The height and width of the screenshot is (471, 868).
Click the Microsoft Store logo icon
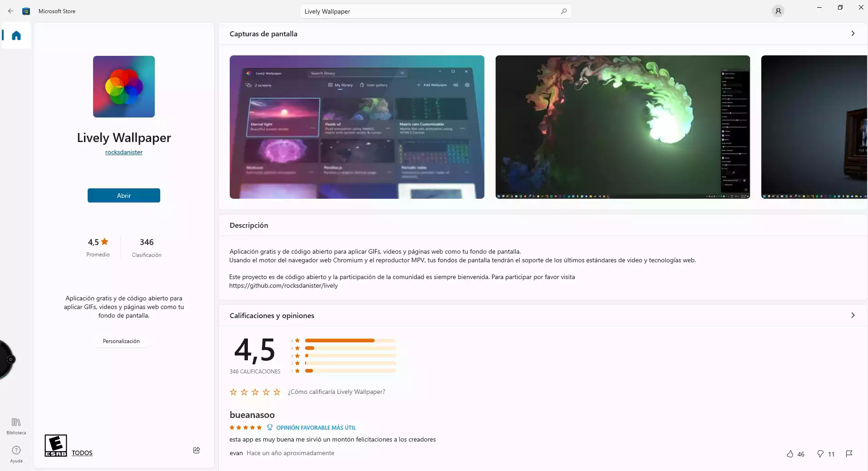(x=26, y=11)
